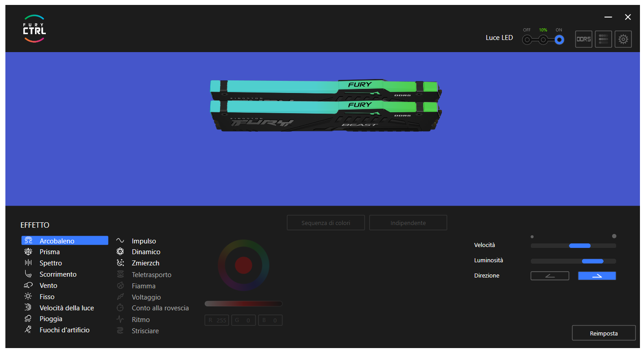
Task: Set Direzione to left arrow
Action: tap(550, 276)
